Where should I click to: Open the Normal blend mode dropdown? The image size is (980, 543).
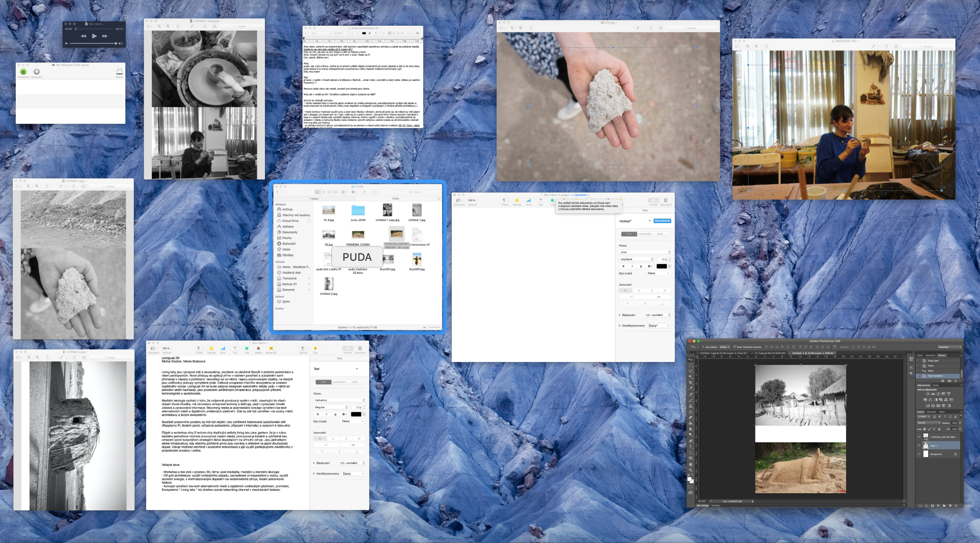click(928, 423)
